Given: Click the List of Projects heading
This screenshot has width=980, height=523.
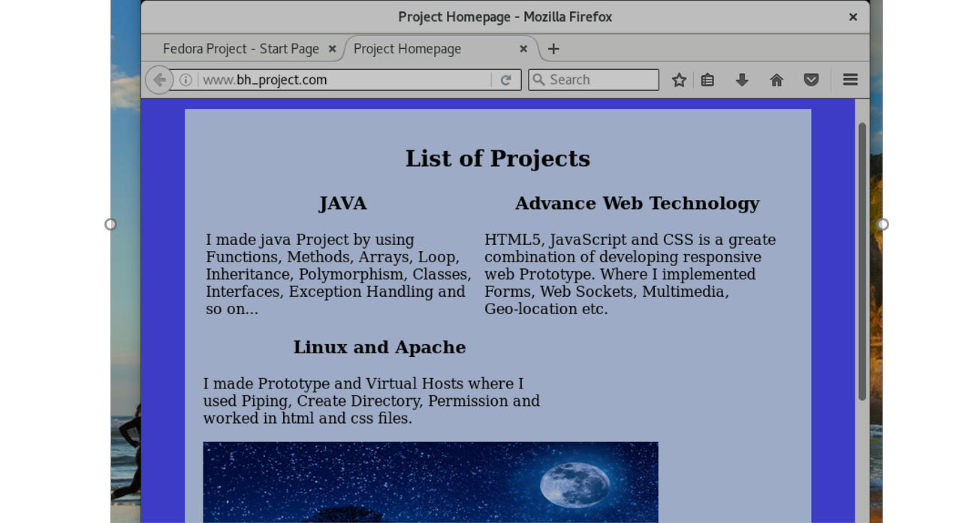Looking at the screenshot, I should (497, 159).
